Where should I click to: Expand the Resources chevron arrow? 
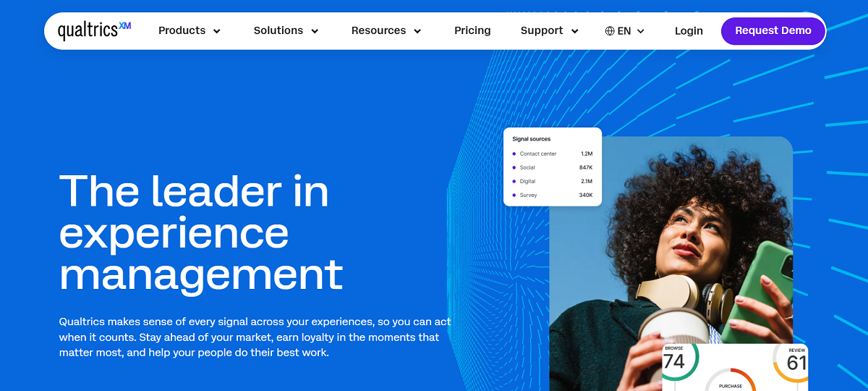[x=417, y=31]
